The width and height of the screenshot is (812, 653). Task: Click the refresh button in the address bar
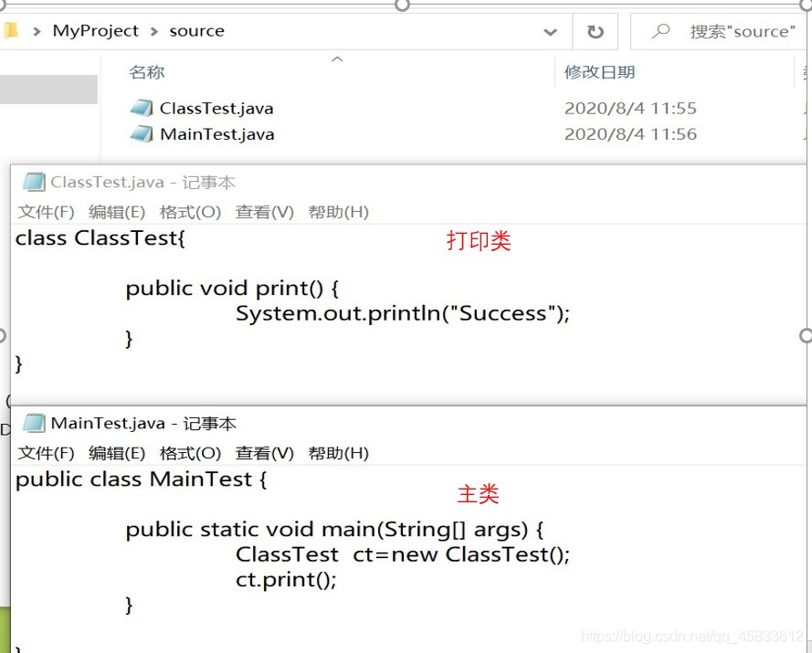(x=596, y=32)
